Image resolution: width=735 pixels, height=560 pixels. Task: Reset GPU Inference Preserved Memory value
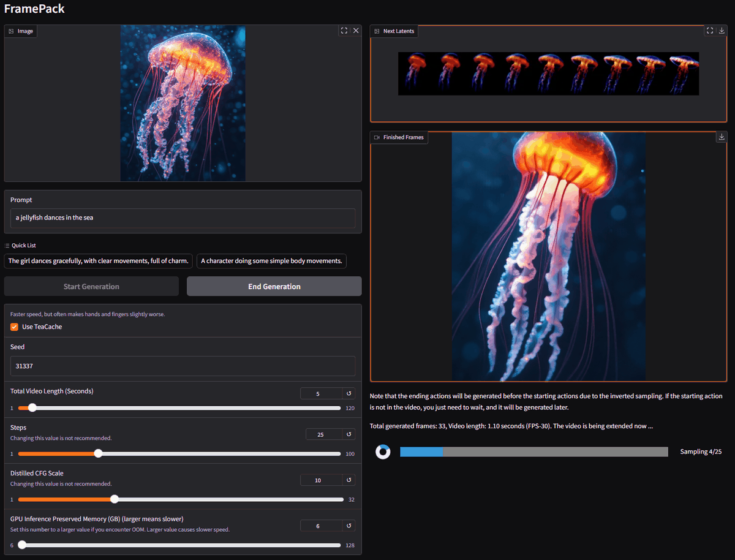point(349,525)
